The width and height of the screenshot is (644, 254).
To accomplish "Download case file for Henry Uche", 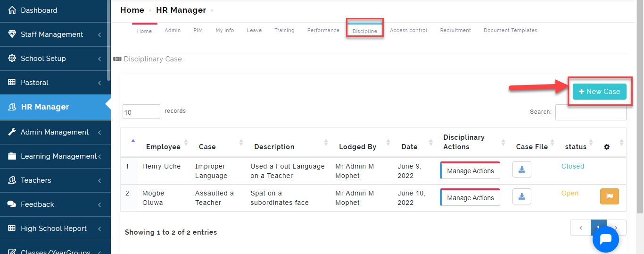I will (x=522, y=170).
